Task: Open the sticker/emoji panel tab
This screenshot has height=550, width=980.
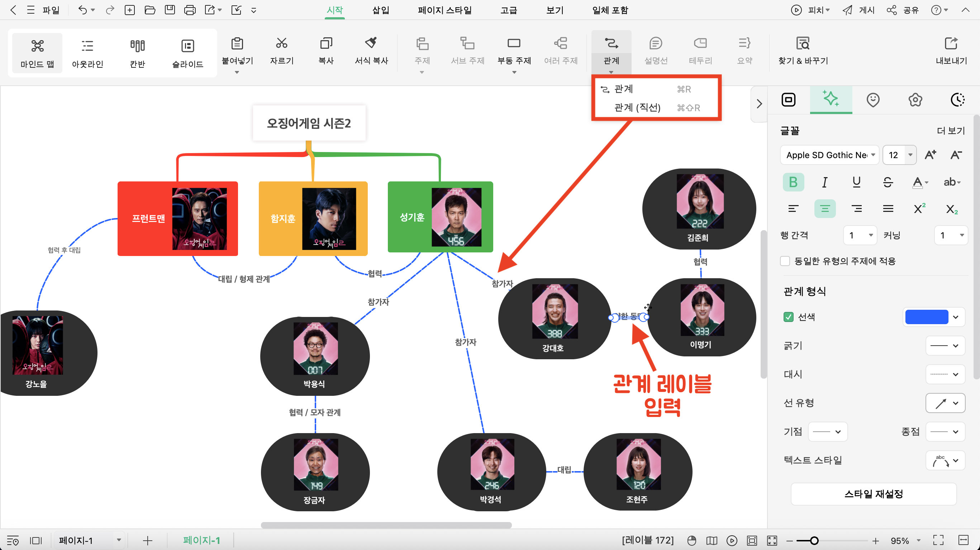Action: tap(873, 100)
